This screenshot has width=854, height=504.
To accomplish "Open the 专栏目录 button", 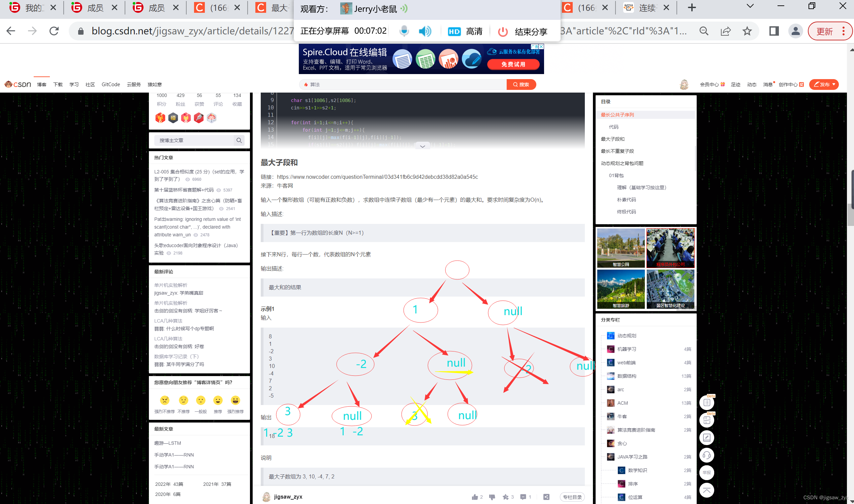I will point(572,497).
